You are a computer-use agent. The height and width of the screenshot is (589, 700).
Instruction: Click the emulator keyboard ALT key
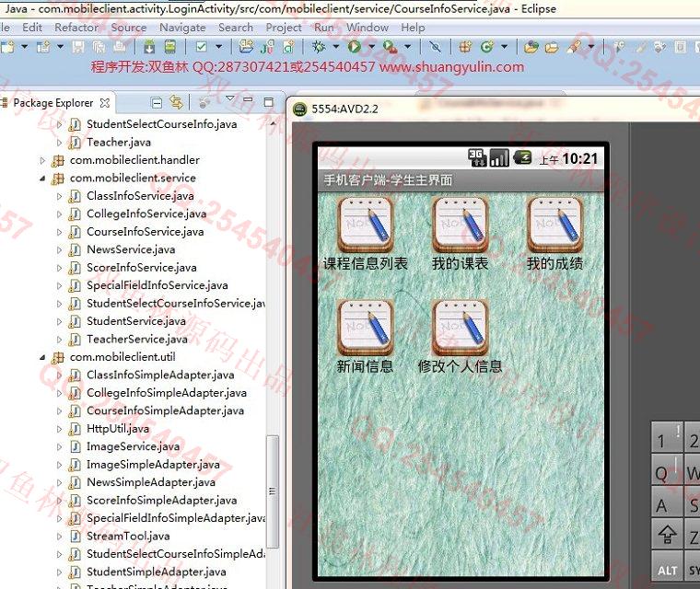coord(667,566)
